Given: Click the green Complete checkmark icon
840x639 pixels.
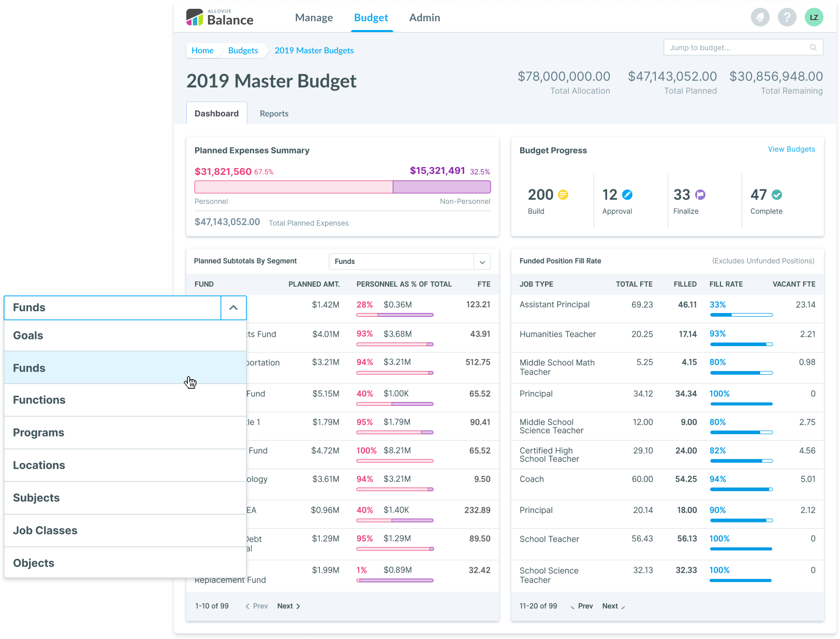Looking at the screenshot, I should (x=777, y=195).
